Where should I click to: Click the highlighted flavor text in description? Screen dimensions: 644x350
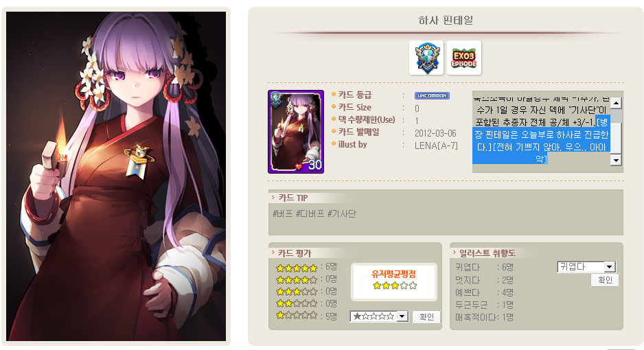tap(541, 141)
